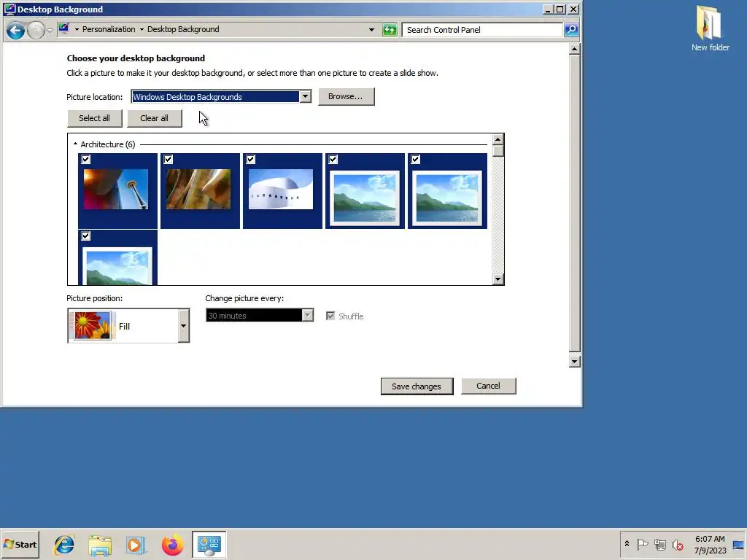
Task: Open the clock showing 6:07 AM
Action: tap(710, 544)
